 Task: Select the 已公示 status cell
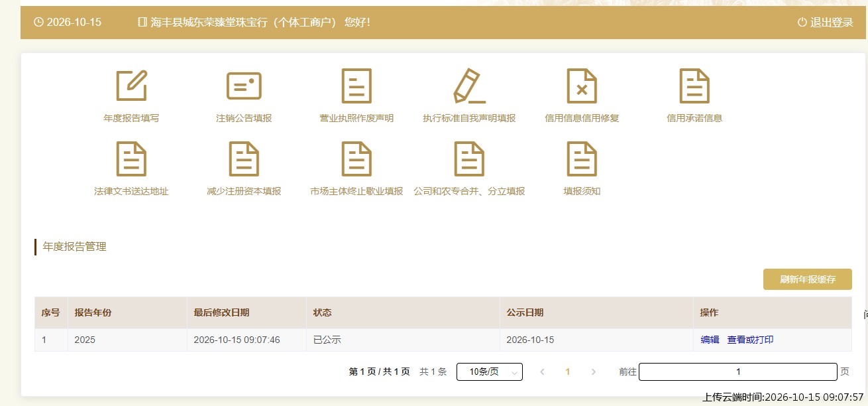403,340
